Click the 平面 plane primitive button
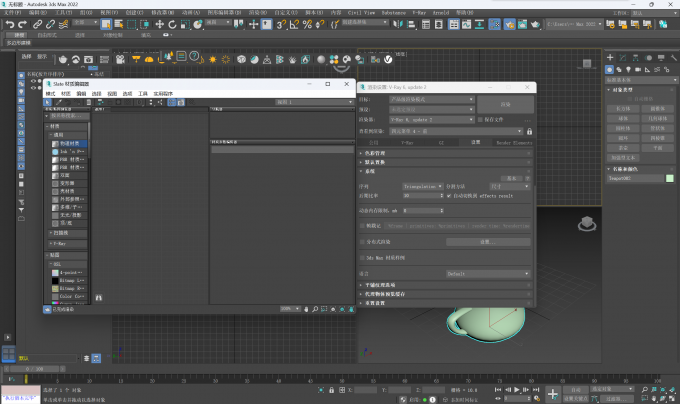 [657, 148]
